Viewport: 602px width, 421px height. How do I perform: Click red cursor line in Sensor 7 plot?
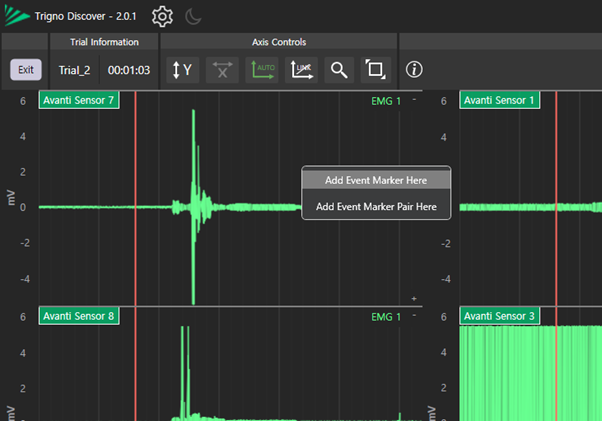click(x=136, y=198)
